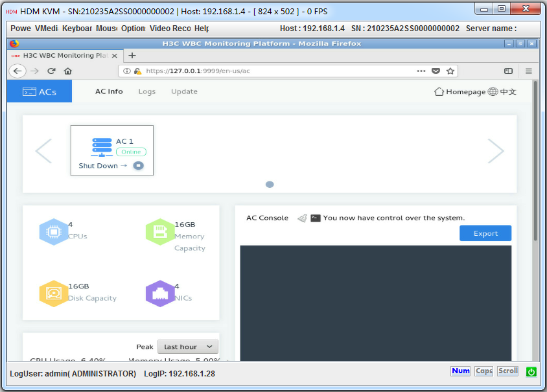Click the NICs hexagon icon
Viewport: 547px width, 392px height.
tap(160, 294)
